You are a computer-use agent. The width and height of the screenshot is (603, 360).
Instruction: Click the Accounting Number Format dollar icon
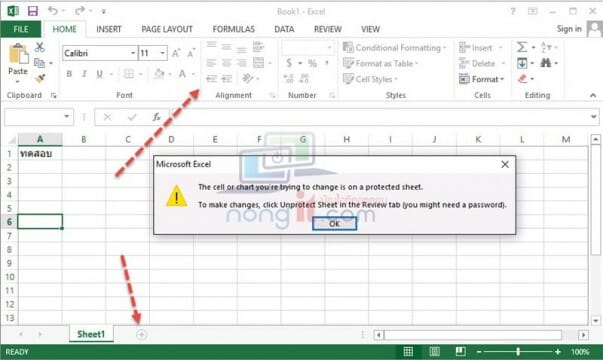(x=289, y=63)
